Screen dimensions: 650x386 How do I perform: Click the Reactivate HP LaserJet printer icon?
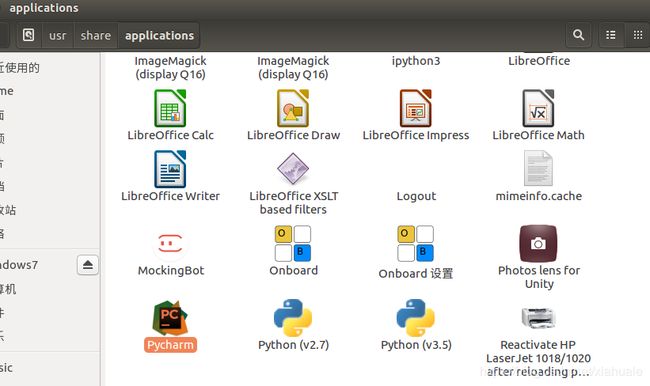click(x=538, y=318)
